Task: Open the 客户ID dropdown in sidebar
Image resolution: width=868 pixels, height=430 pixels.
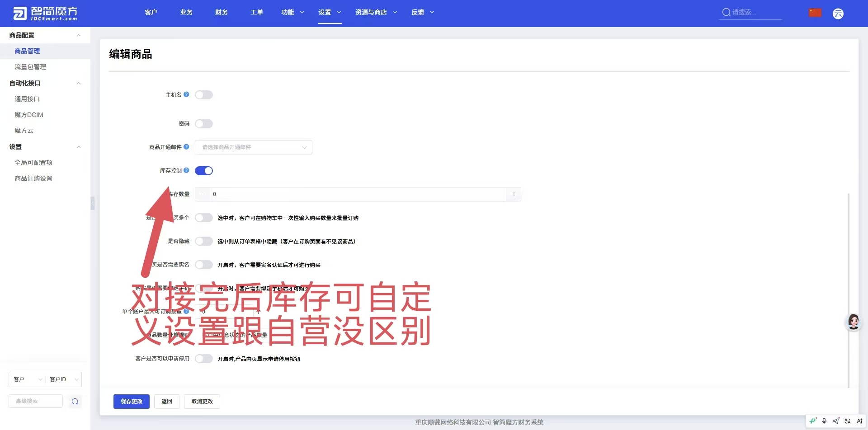Action: [x=64, y=379]
